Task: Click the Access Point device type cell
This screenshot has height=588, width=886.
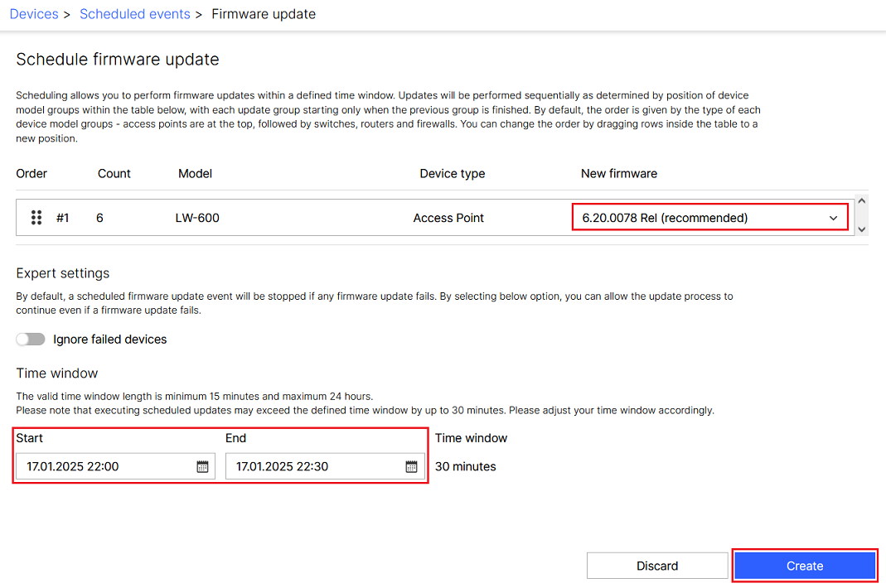Action: [x=448, y=218]
